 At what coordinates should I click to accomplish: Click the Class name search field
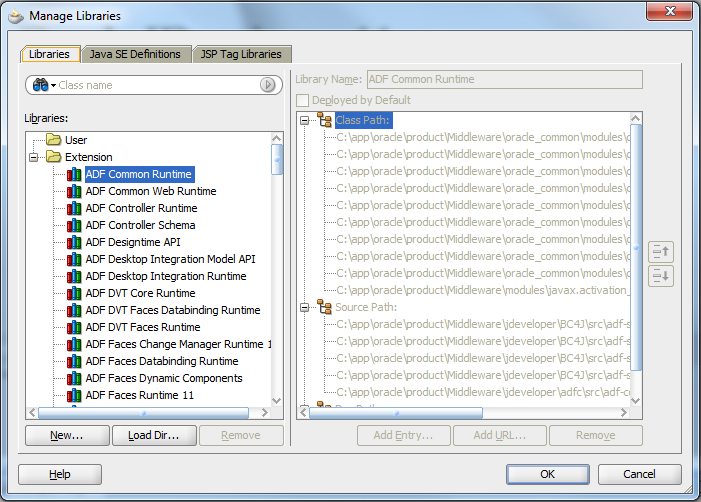pos(158,85)
